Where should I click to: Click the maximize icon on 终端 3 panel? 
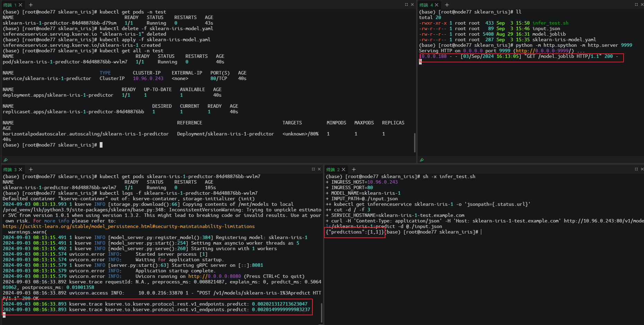(x=314, y=169)
